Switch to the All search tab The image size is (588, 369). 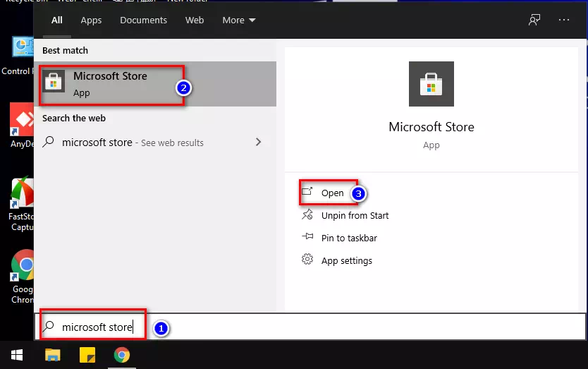(57, 20)
